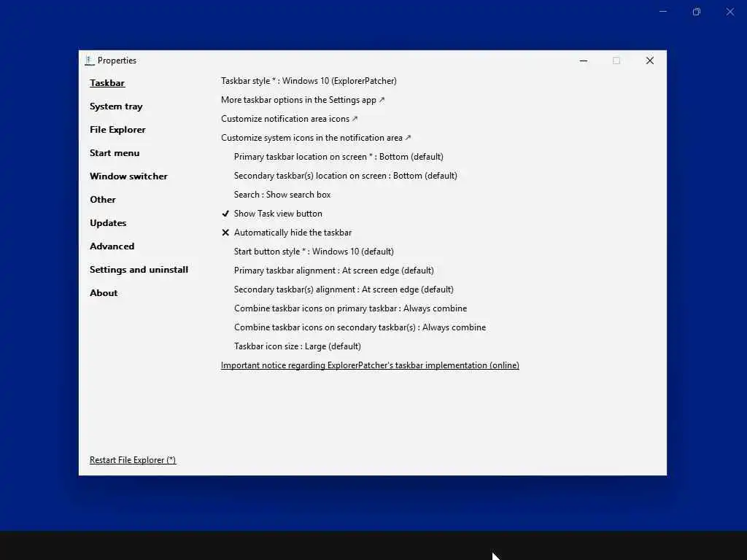This screenshot has width=747, height=560.
Task: Click arrow icon after Settings app link
Action: 382,100
